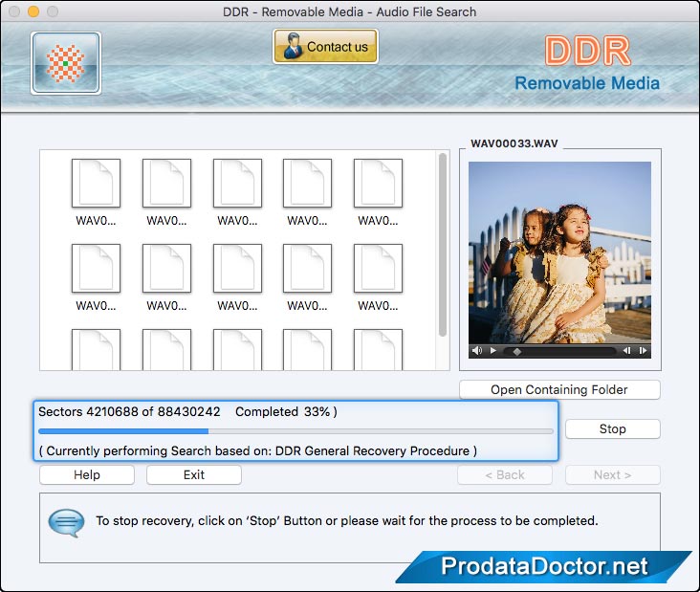The image size is (700, 592).
Task: Click the preview image of two girls
Action: pos(559,252)
